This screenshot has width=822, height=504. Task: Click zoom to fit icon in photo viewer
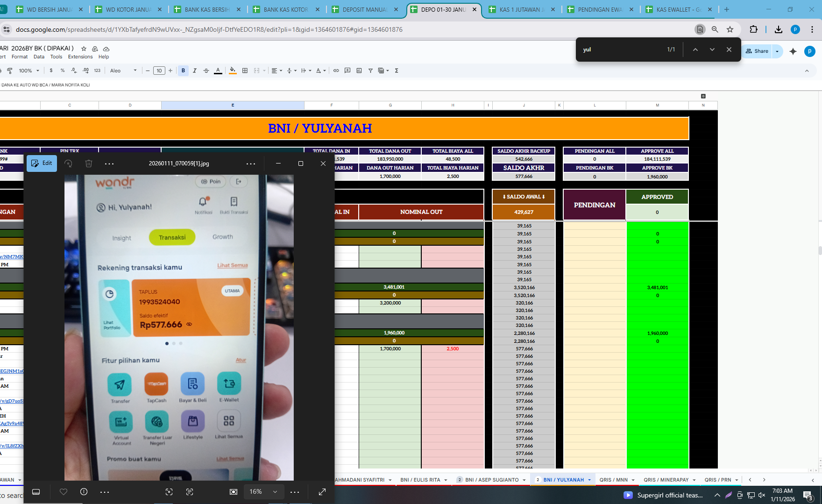[234, 492]
